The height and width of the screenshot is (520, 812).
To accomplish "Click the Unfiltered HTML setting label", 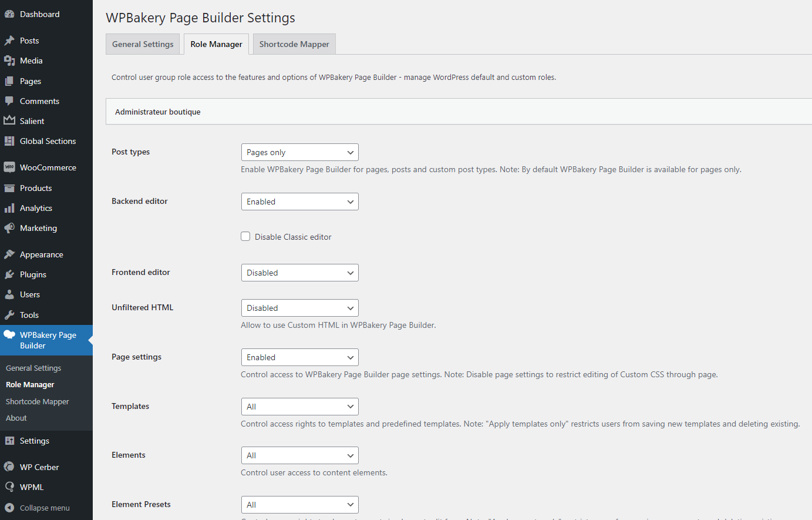I will click(x=143, y=307).
